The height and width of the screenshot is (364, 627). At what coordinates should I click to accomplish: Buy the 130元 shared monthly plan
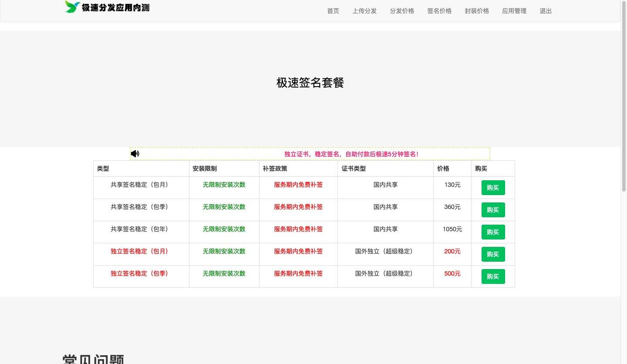(x=493, y=188)
